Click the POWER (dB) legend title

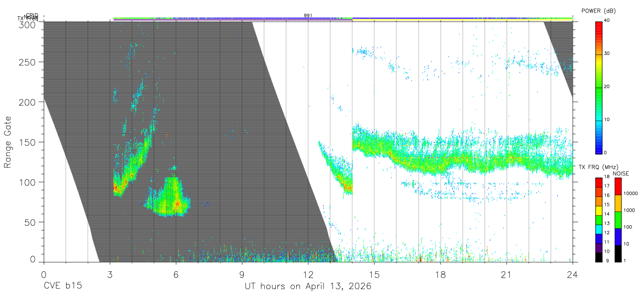[x=598, y=11]
